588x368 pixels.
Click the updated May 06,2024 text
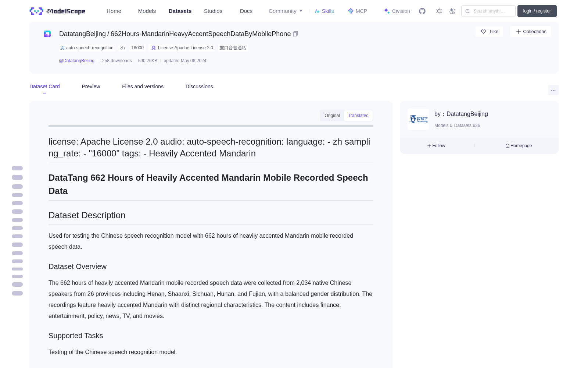coord(185,61)
